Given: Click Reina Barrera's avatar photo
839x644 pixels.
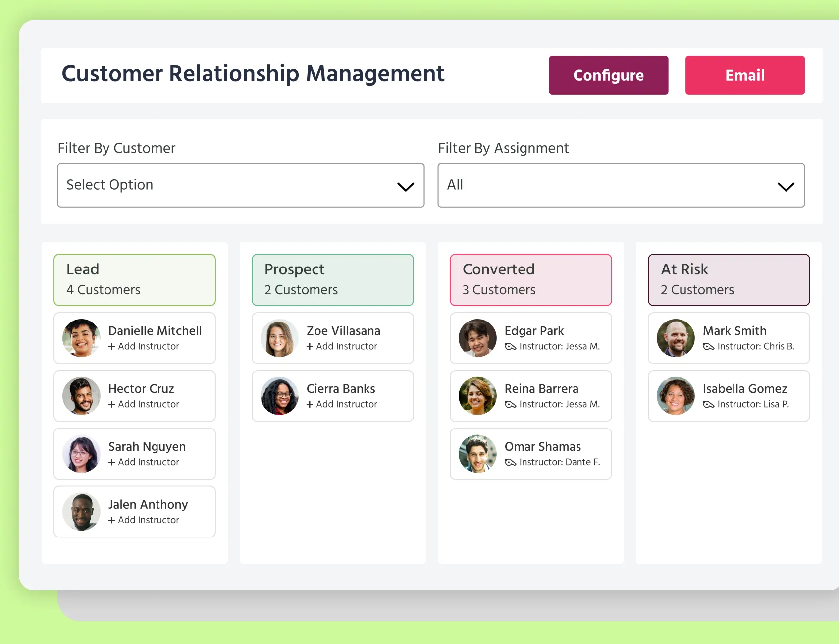Looking at the screenshot, I should coord(477,396).
